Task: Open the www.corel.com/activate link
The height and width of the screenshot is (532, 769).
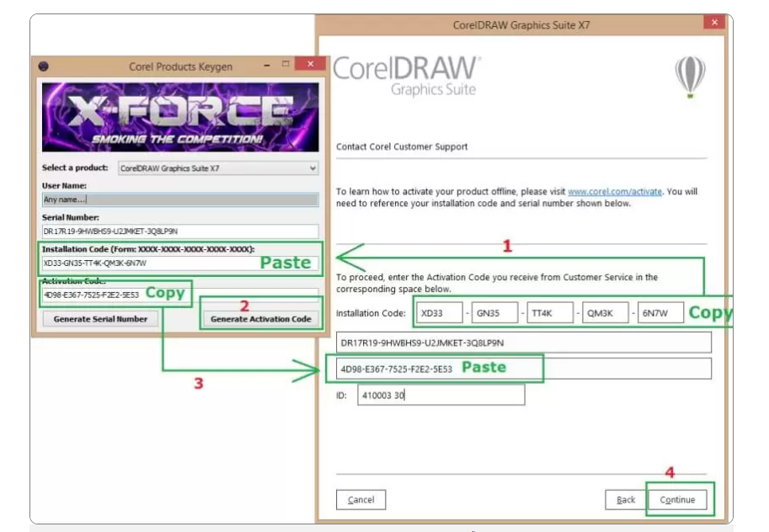Action: point(615,191)
